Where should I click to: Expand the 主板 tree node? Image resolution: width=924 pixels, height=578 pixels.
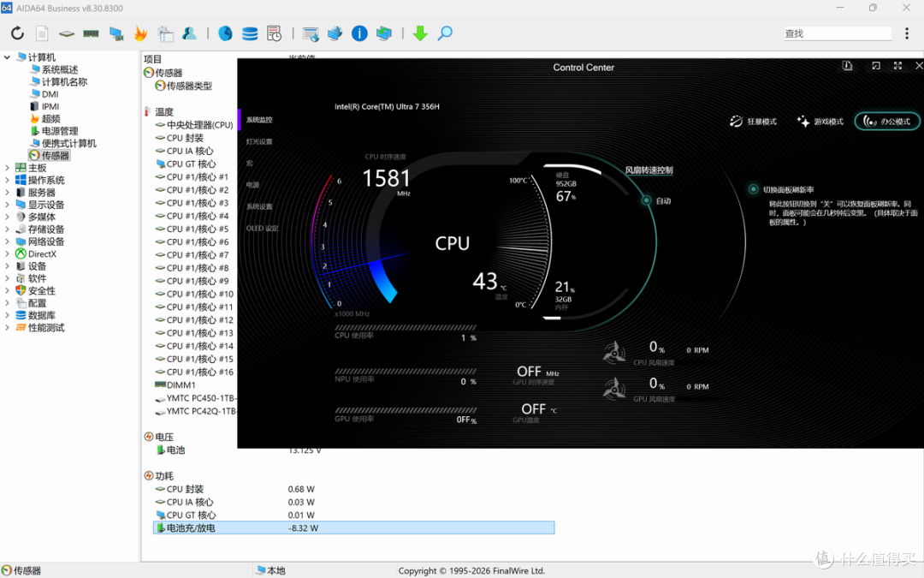7,168
